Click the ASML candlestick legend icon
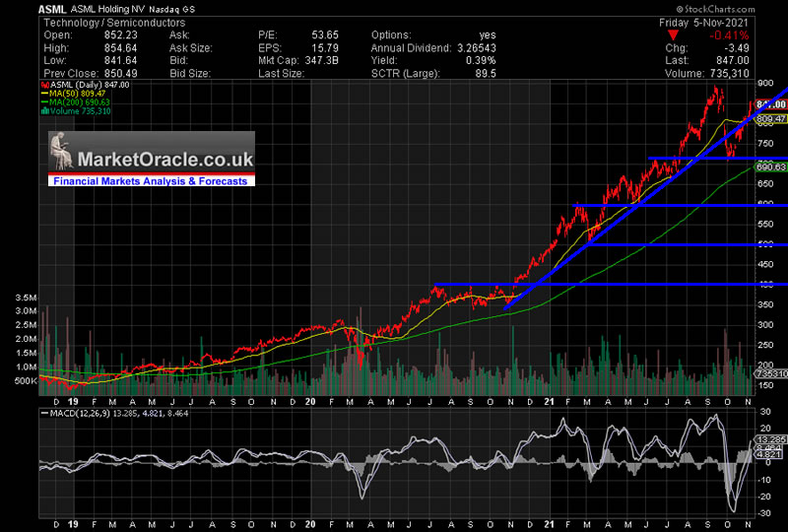Viewport: 788px width, 532px height. pyautogui.click(x=43, y=88)
